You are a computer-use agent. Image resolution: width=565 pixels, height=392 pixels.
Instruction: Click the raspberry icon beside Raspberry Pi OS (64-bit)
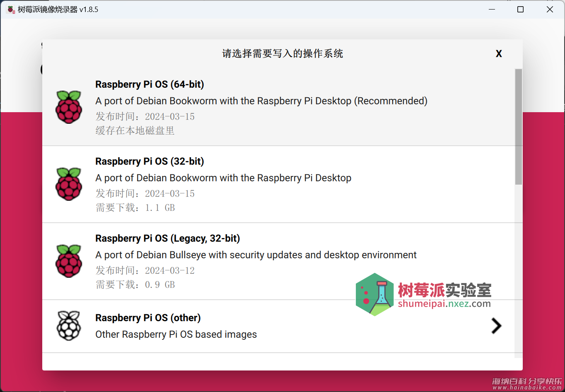coord(69,107)
